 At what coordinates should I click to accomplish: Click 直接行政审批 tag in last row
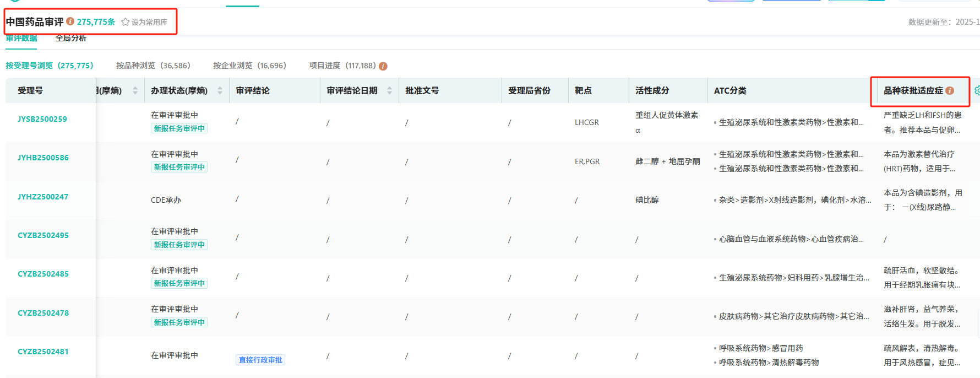(x=260, y=360)
